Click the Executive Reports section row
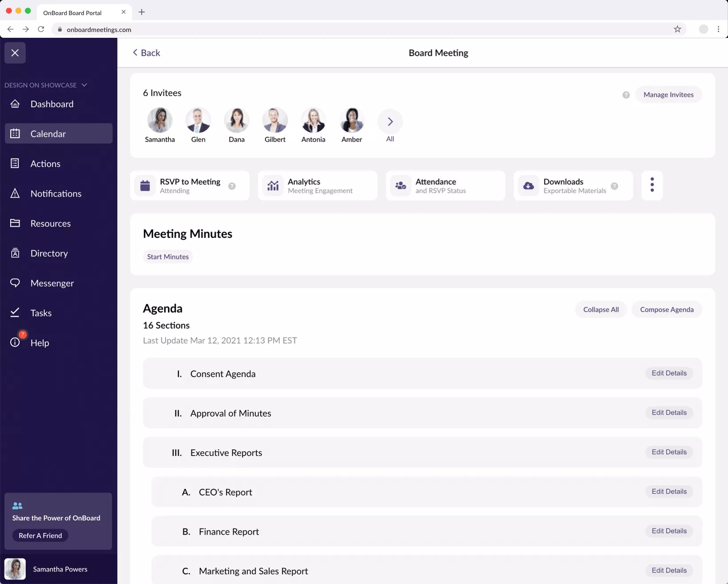The height and width of the screenshot is (584, 728). pos(422,452)
